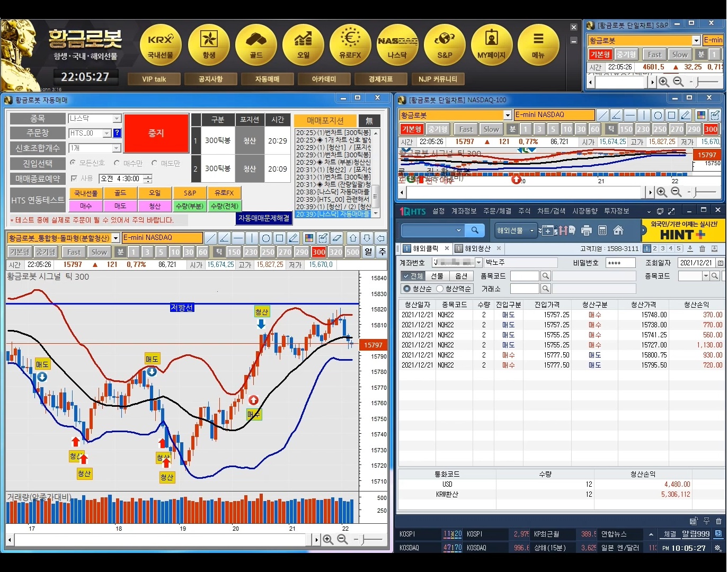Select the 청산역순 radio button
The height and width of the screenshot is (572, 728).
coord(440,289)
